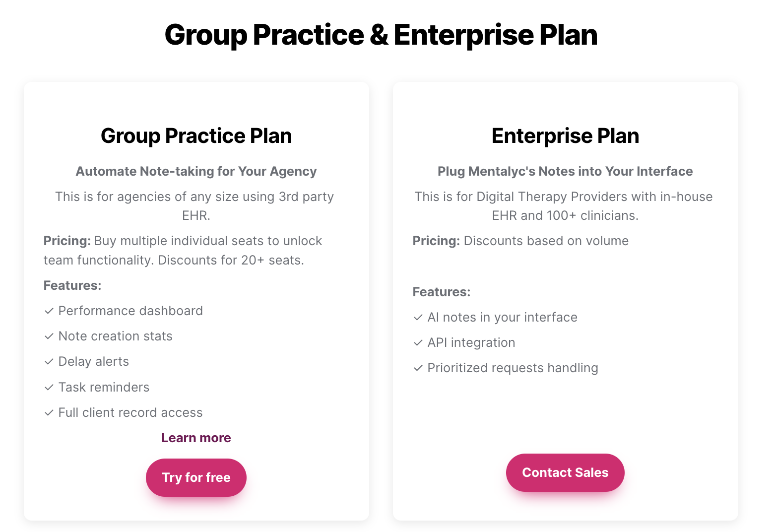This screenshot has height=532, width=774.
Task: Click the checkmark beside Performance dashboard
Action: coord(49,311)
